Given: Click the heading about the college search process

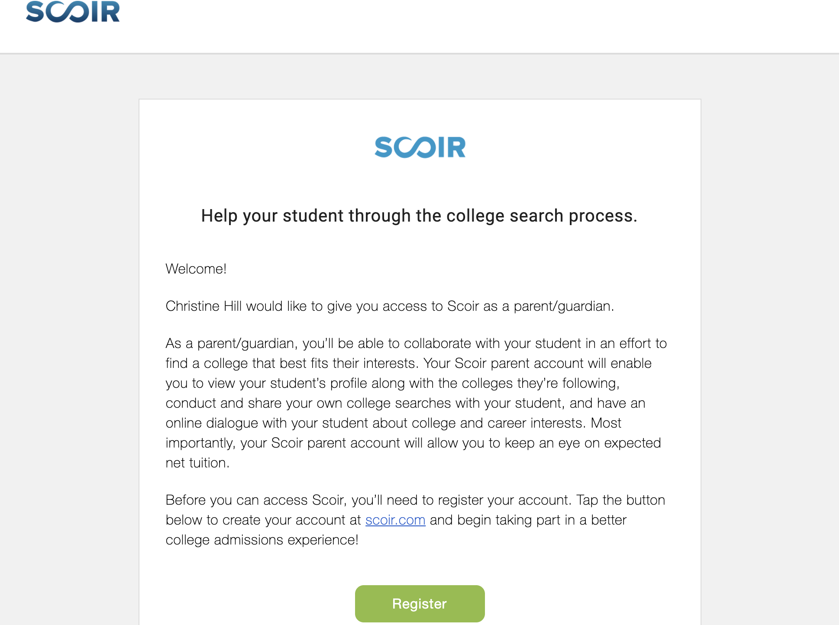Looking at the screenshot, I should pyautogui.click(x=419, y=216).
